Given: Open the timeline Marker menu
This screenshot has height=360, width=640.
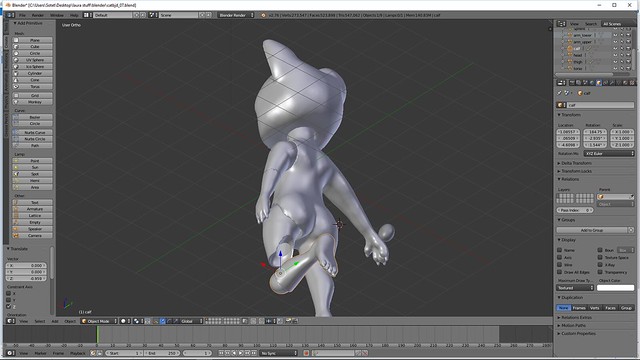Looking at the screenshot, I should 40,353.
